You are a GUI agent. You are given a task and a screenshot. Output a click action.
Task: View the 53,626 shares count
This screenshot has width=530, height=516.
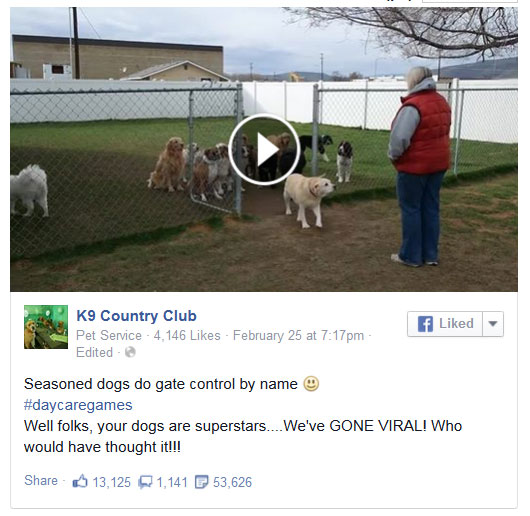coord(233,482)
